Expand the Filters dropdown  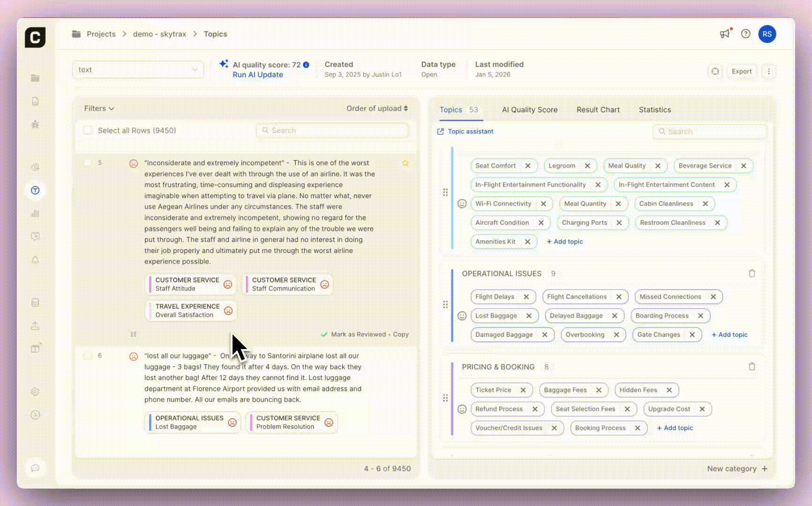click(x=99, y=109)
